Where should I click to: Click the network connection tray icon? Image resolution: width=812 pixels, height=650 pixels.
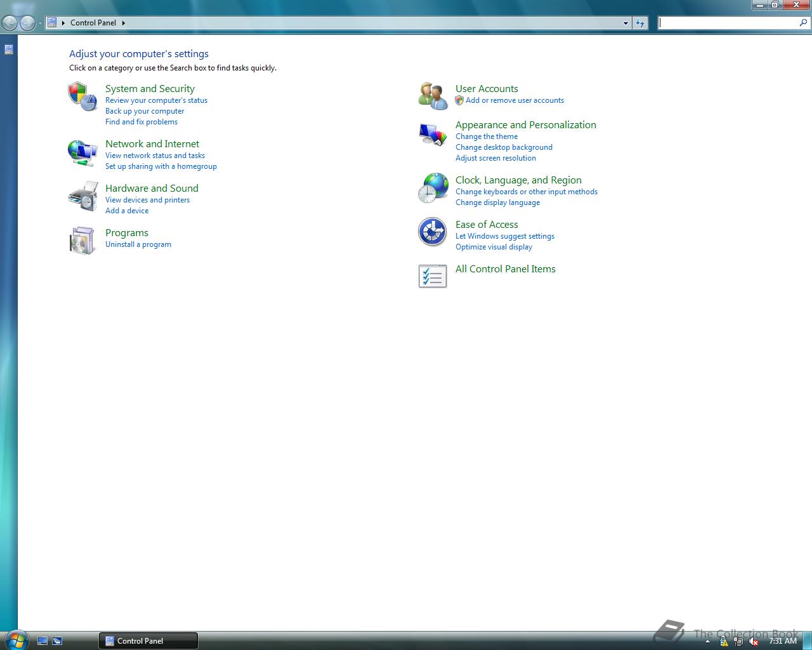(x=739, y=641)
